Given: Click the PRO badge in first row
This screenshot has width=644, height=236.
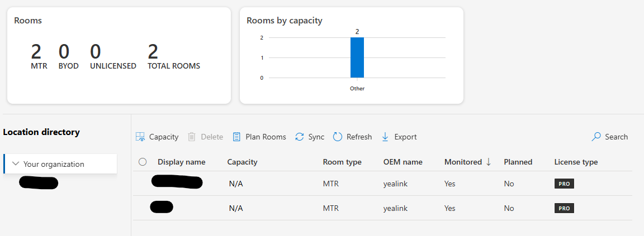Looking at the screenshot, I should coord(564,184).
